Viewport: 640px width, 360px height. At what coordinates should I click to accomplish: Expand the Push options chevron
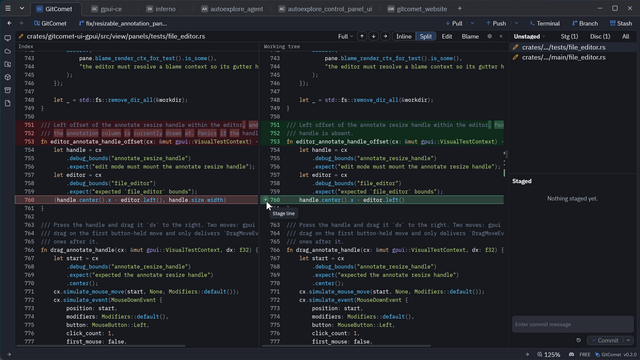click(x=516, y=23)
